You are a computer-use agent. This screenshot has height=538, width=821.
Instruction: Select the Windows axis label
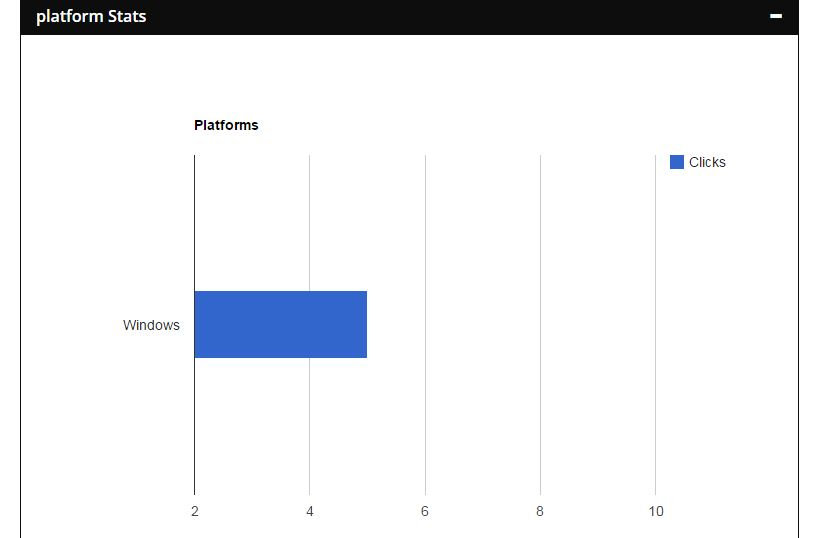tap(151, 325)
